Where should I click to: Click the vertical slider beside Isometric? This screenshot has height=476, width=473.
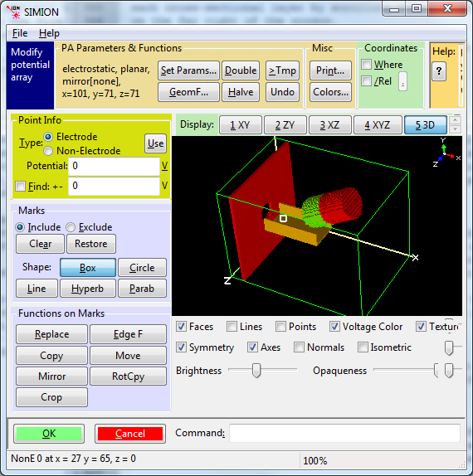coord(449,348)
